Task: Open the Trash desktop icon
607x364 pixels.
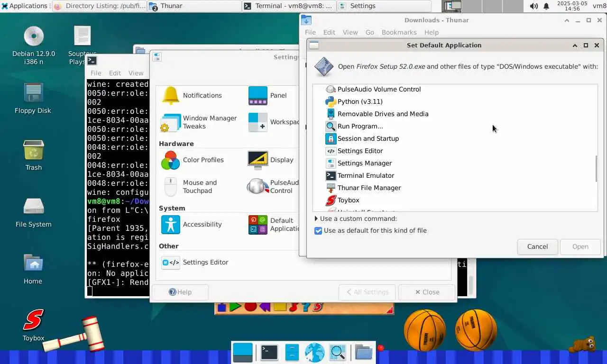Action: (x=34, y=150)
